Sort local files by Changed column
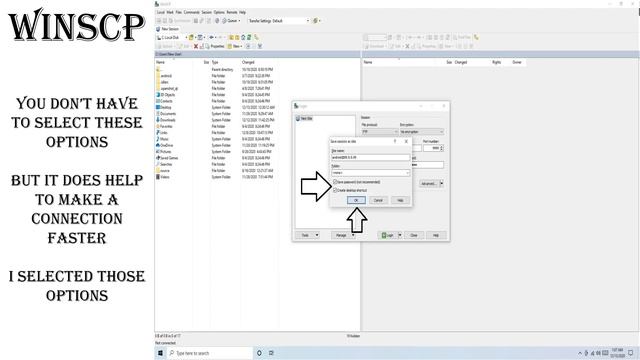640x360 pixels. (248, 62)
